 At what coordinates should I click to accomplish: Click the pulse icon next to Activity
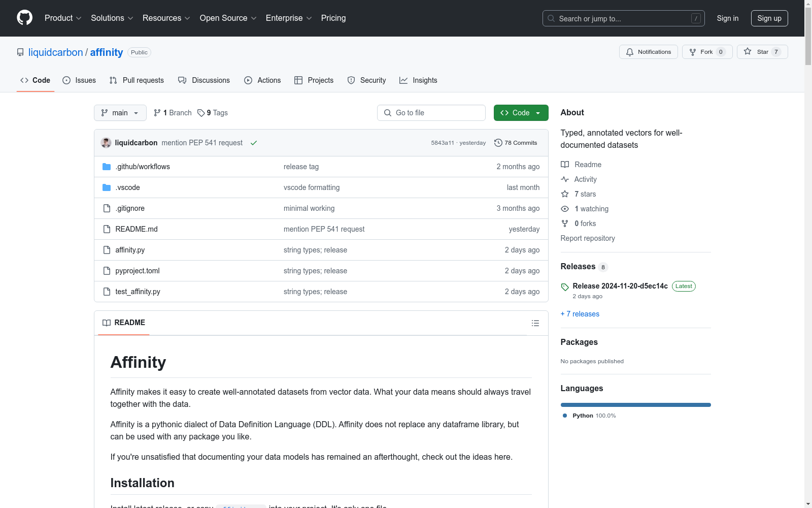pos(565,179)
